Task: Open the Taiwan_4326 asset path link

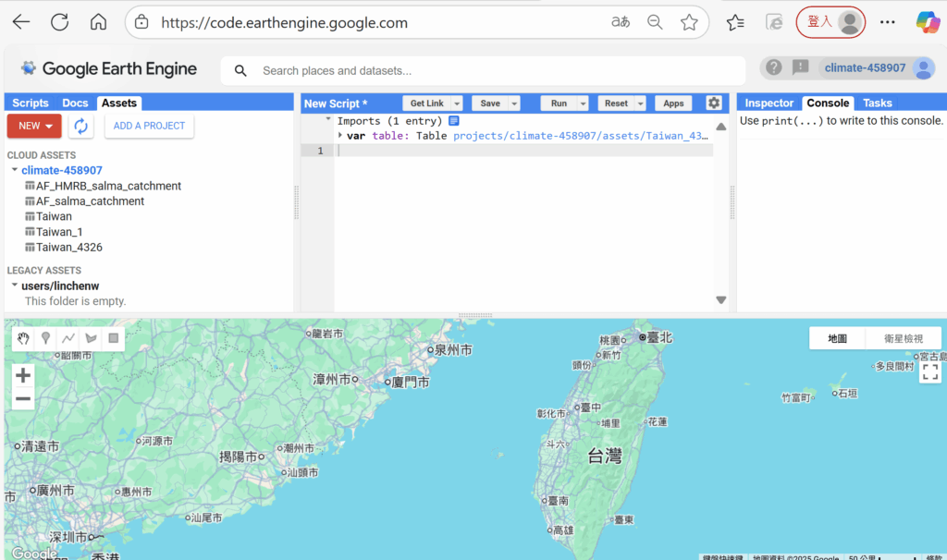Action: [581, 136]
